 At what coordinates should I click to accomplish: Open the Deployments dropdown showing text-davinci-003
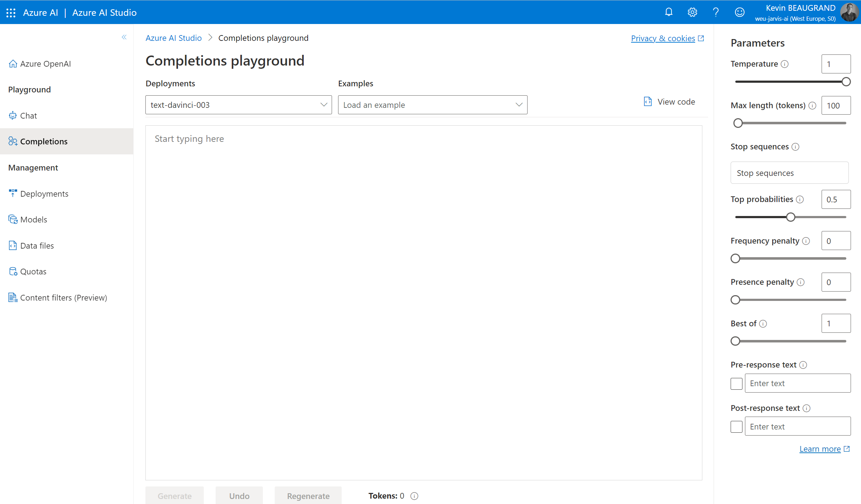[x=238, y=105]
